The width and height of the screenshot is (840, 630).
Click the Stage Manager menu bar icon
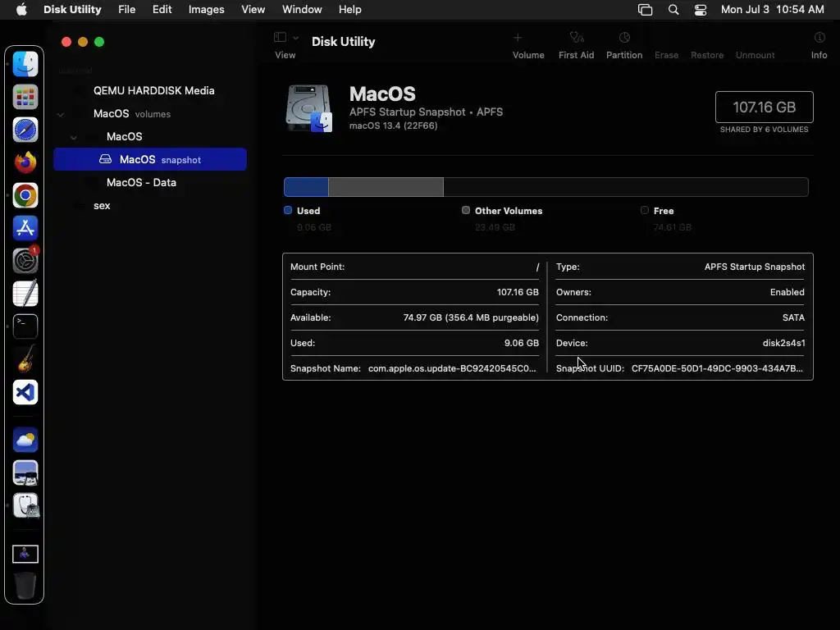[645, 10]
